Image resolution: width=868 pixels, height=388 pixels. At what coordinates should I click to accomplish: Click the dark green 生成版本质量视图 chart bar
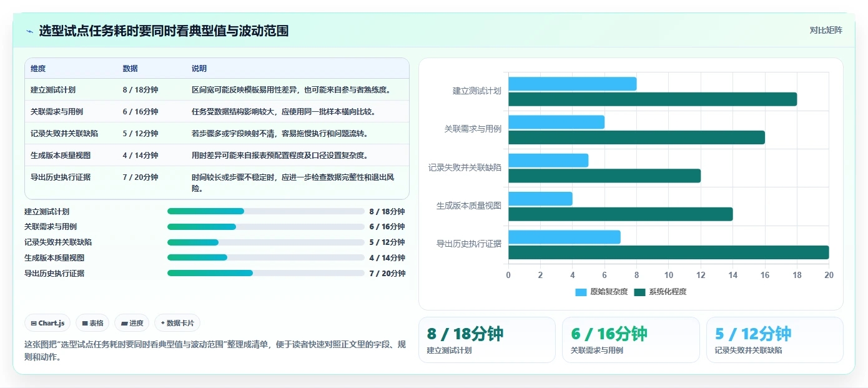[x=621, y=214]
